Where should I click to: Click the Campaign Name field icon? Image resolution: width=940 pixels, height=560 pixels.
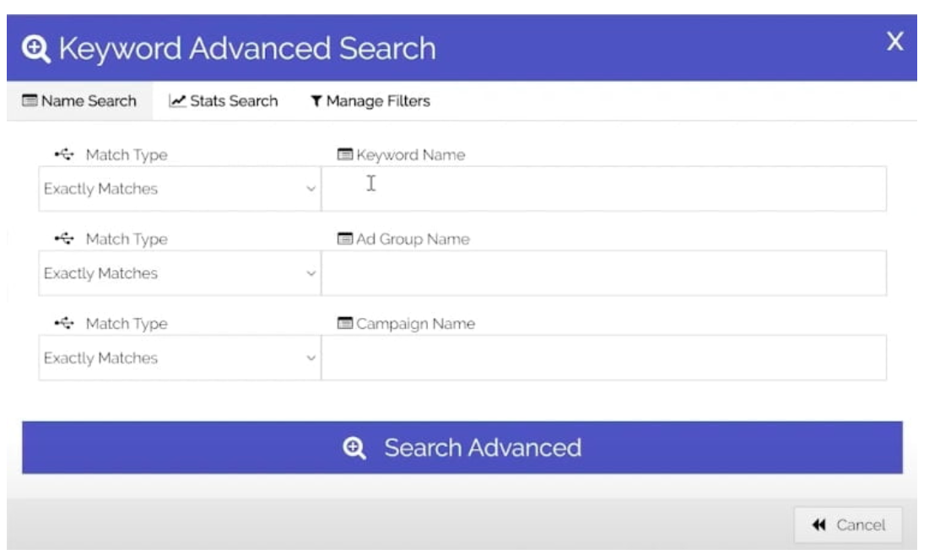click(344, 324)
